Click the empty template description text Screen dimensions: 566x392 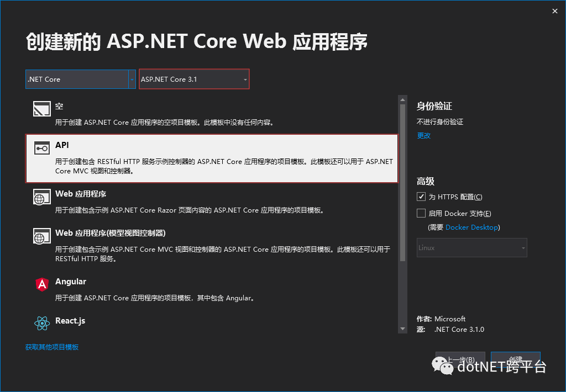point(165,122)
